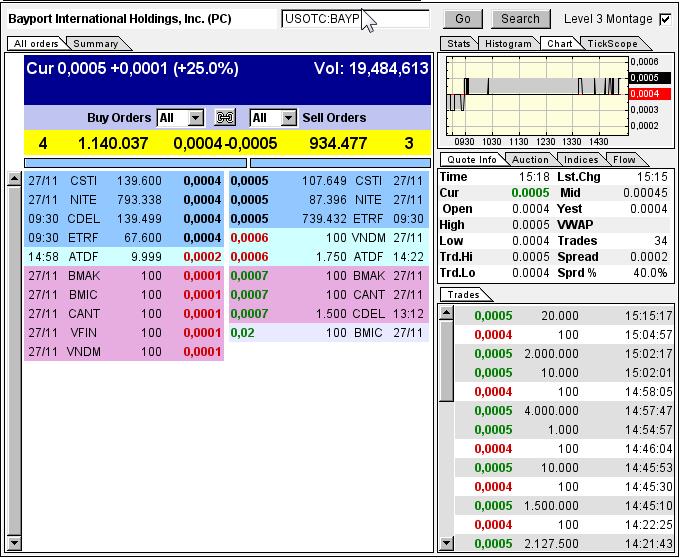Select NITE sell order of 87.396
Screen dimensions: 680x558
click(329, 199)
